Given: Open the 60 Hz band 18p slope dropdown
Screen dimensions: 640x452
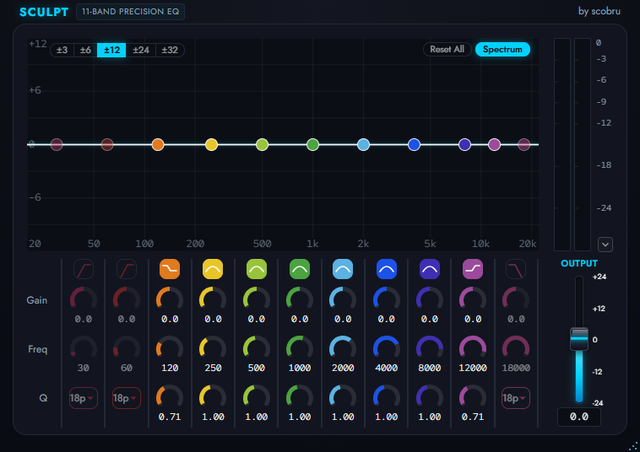Looking at the screenshot, I should [127, 398].
